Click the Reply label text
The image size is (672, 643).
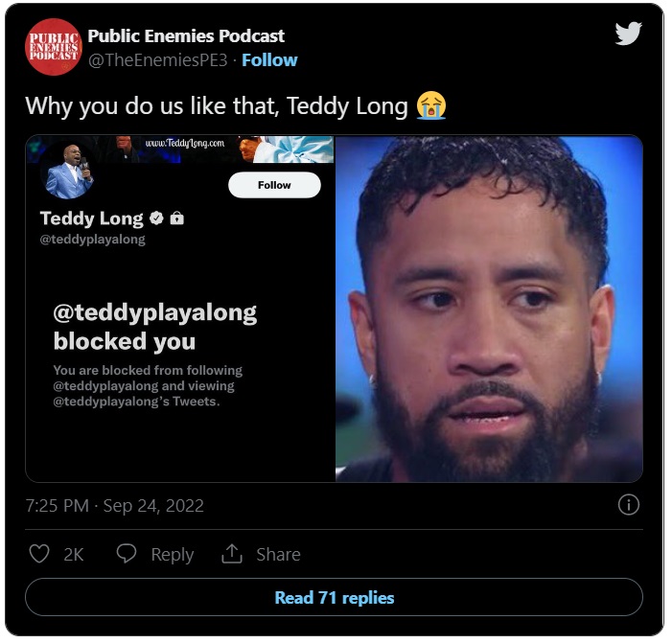[x=173, y=554]
